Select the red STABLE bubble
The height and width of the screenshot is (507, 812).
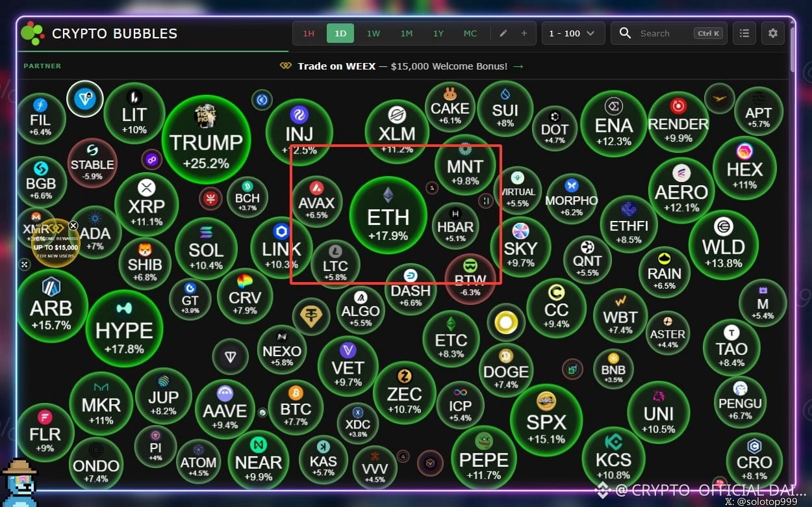click(92, 162)
